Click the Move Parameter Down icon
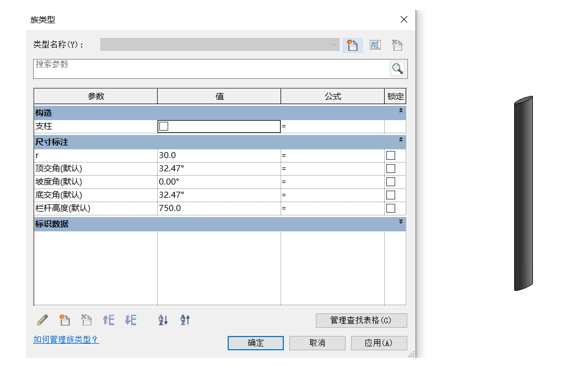Screen dimensions: 585x367 click(x=131, y=320)
